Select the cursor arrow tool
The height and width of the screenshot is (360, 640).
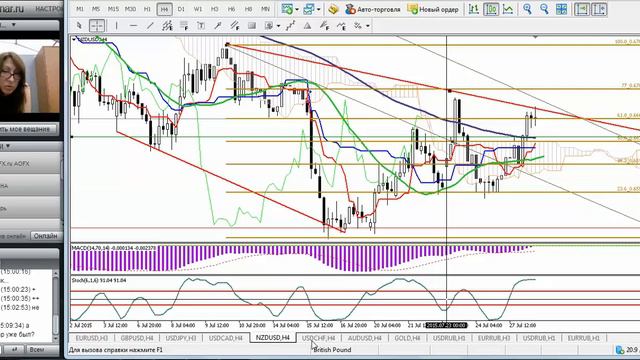[79, 26]
